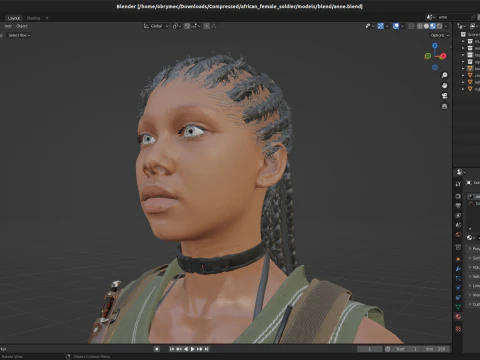The width and height of the screenshot is (480, 360).
Task: Open the orange Object properties tab
Action: click(x=458, y=259)
